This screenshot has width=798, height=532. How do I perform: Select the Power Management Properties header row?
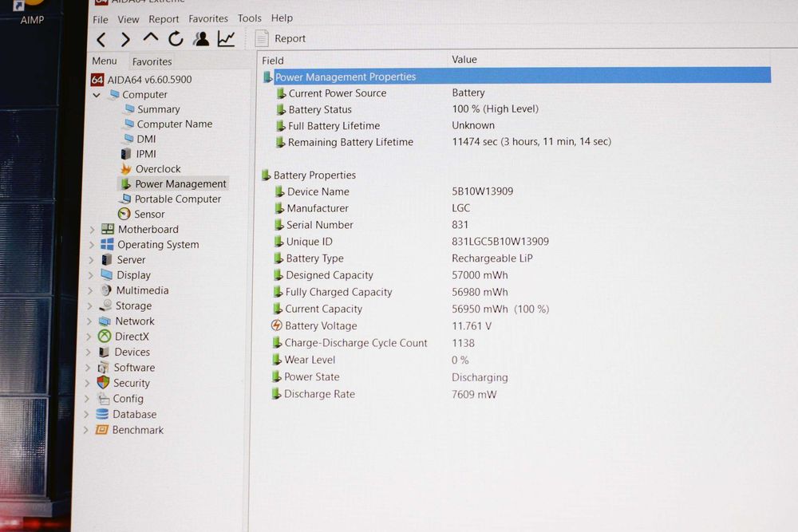click(x=516, y=77)
